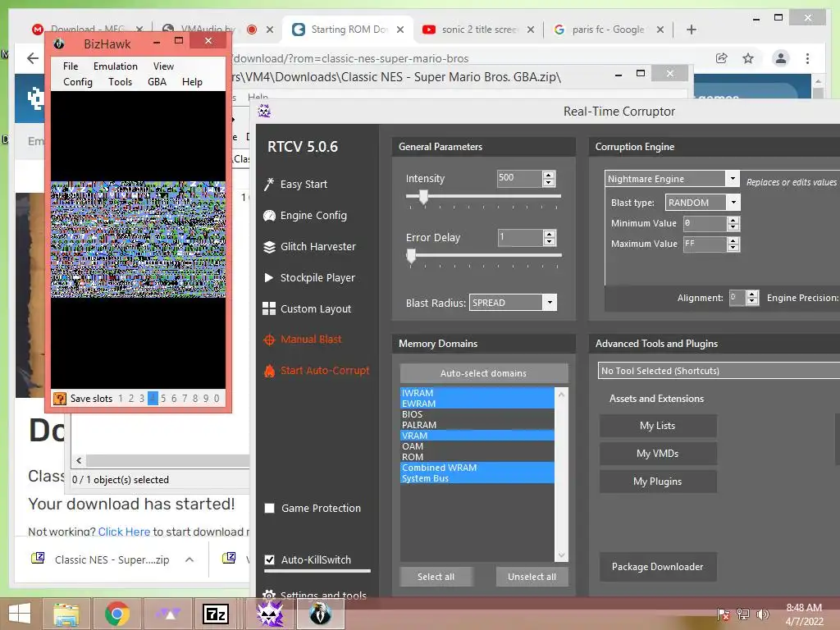Open BizHawk File menu
The width and height of the screenshot is (840, 630).
tap(71, 66)
